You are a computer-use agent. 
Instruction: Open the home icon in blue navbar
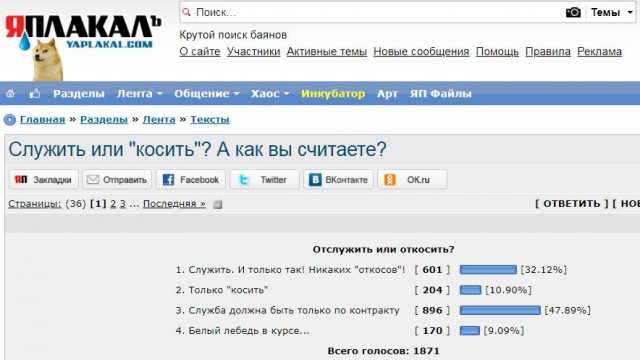(x=10, y=93)
